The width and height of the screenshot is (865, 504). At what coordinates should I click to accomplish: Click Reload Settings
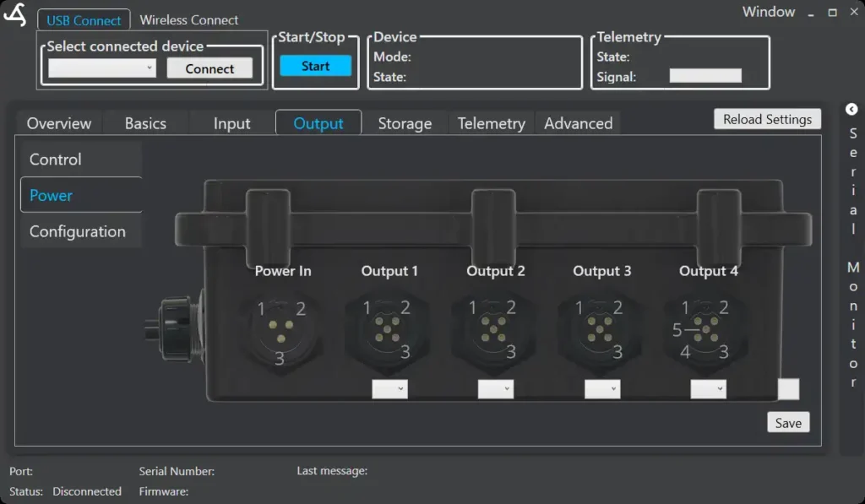pos(766,118)
